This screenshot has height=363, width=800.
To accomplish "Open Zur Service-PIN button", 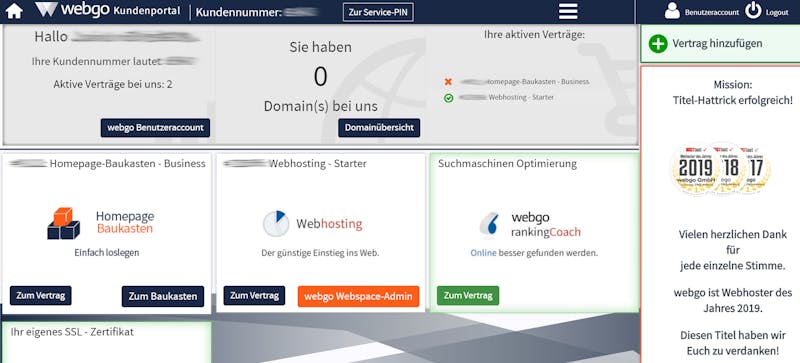I will tap(378, 12).
